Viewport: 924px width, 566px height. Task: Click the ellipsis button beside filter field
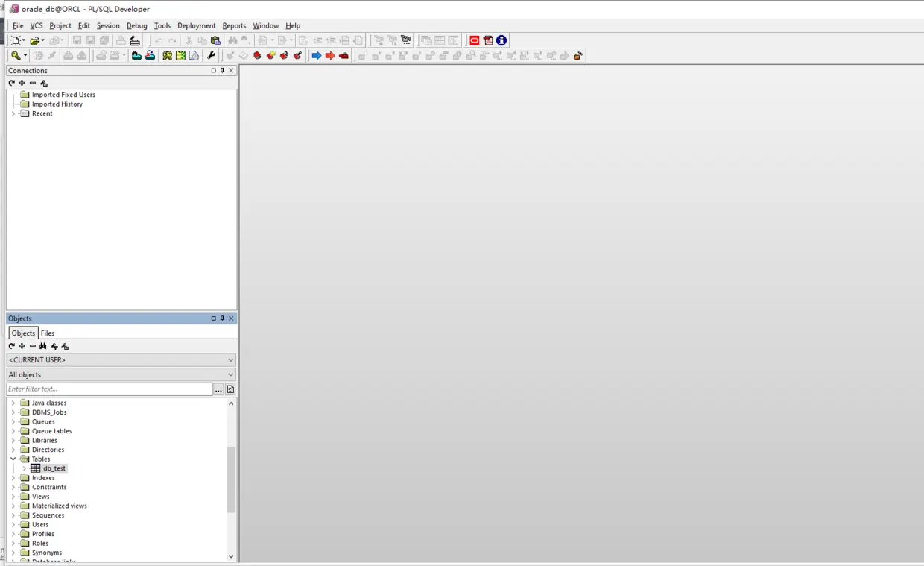218,389
